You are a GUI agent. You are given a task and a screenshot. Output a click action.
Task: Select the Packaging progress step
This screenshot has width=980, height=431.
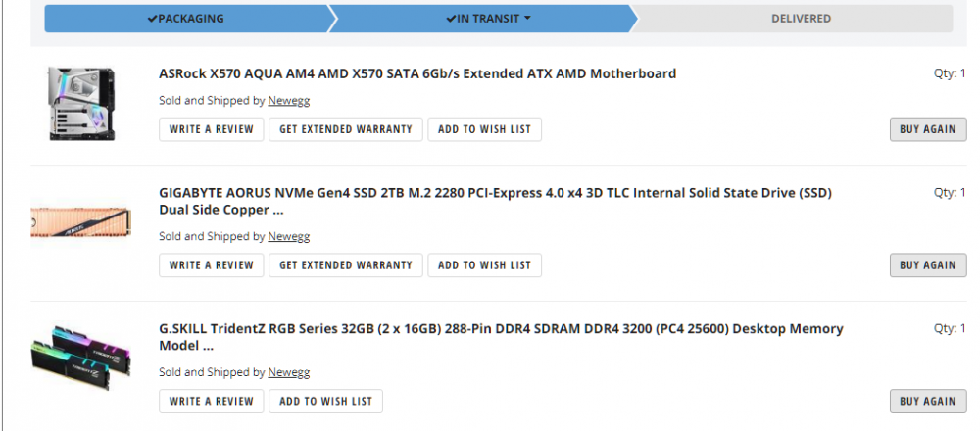click(x=185, y=19)
